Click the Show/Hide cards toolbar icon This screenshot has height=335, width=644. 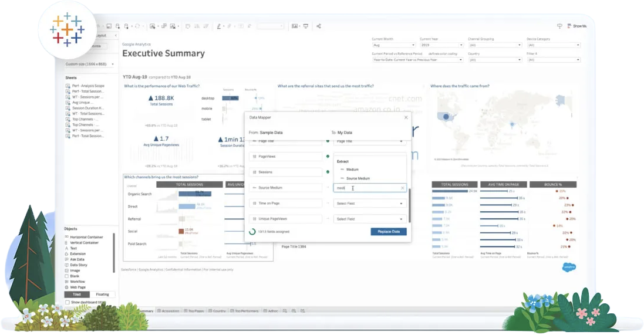295,26
